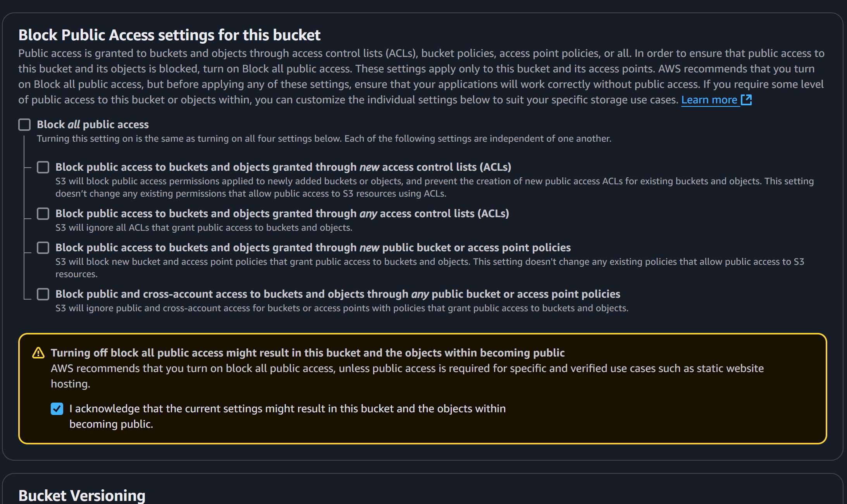Click the Bucket Versioning section heading
847x504 pixels.
click(x=82, y=495)
